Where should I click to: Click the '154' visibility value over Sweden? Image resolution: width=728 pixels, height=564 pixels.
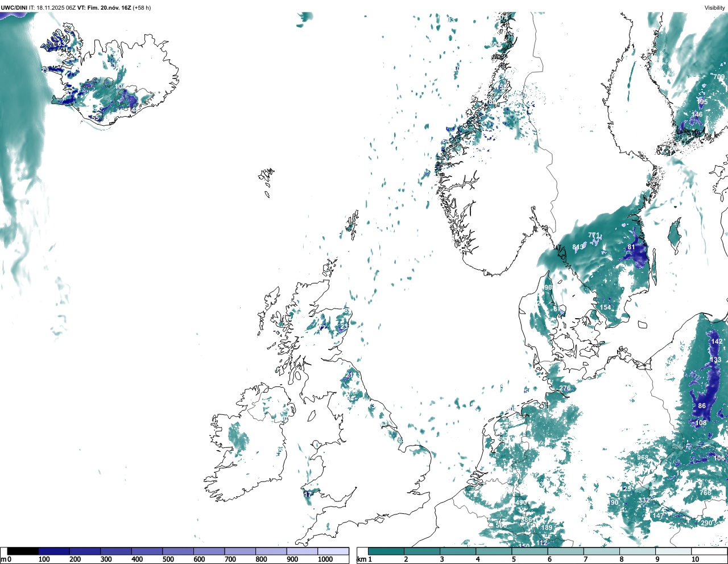click(x=606, y=307)
